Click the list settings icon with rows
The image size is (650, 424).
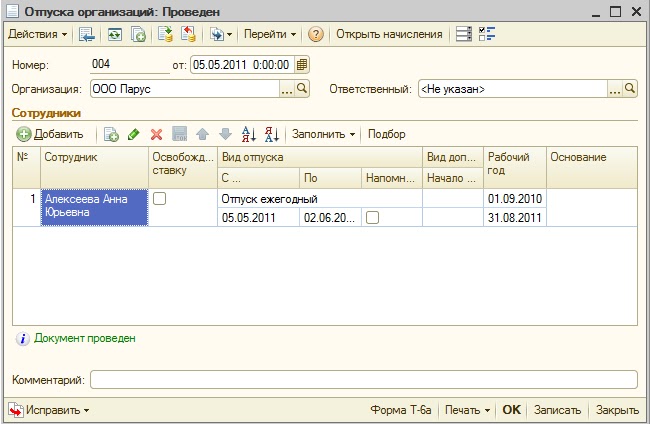point(463,34)
